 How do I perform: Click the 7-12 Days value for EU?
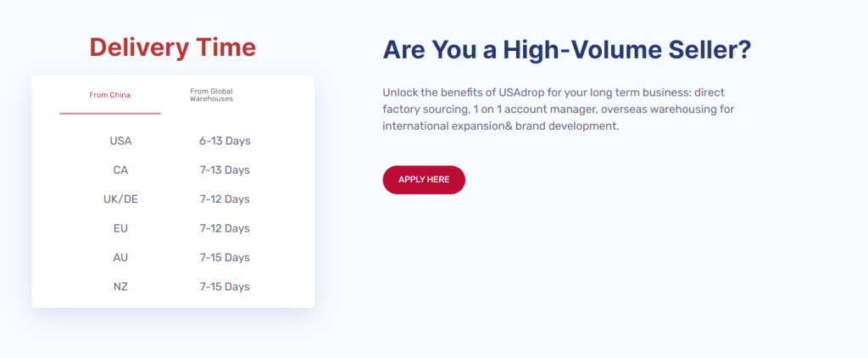(x=225, y=228)
